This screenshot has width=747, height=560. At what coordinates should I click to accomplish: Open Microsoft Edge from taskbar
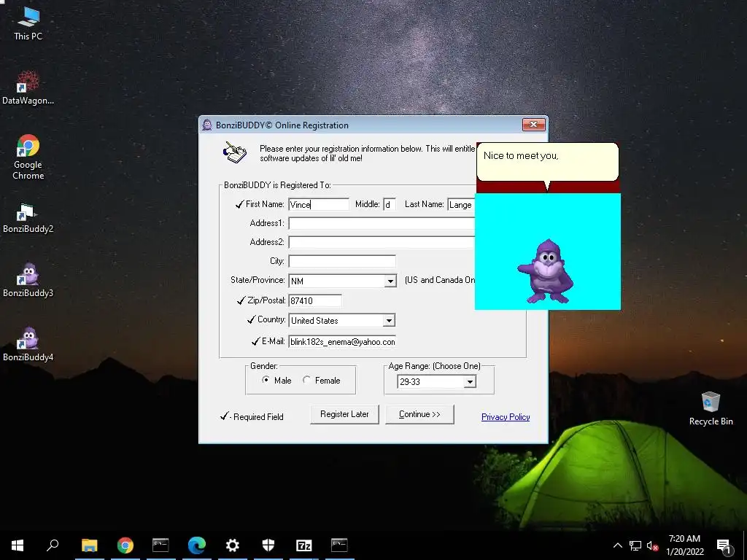[x=196, y=545]
